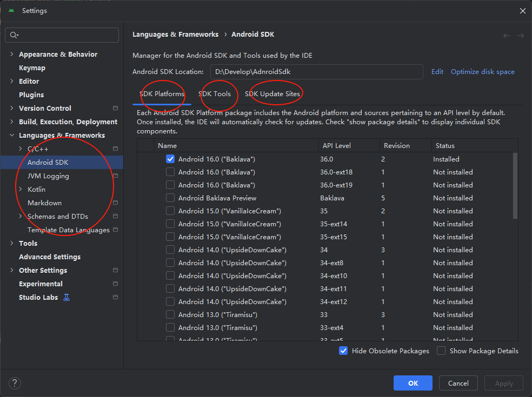This screenshot has height=397, width=532.
Task: Click project-level icon beside JVM Logging
Action: [115, 176]
